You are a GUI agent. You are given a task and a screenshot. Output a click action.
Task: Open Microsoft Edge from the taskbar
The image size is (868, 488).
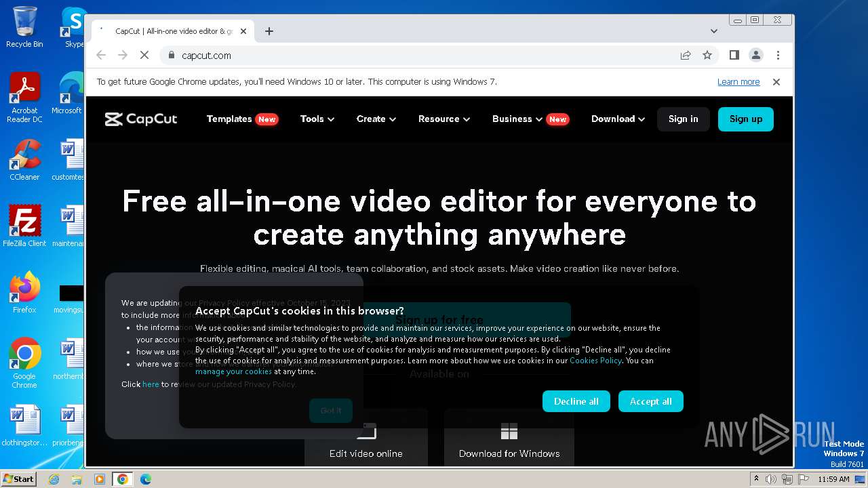(x=146, y=479)
